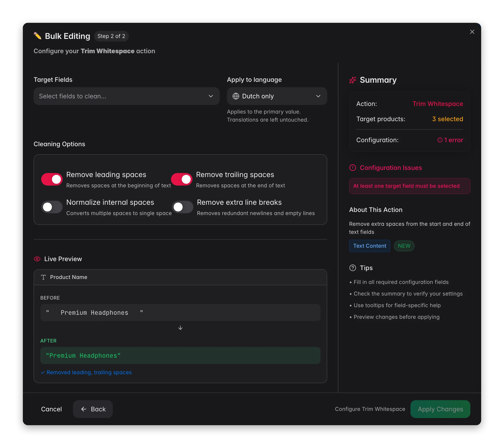The height and width of the screenshot is (448, 504).
Task: Click tip Check the summary to verify settings
Action: (408, 294)
